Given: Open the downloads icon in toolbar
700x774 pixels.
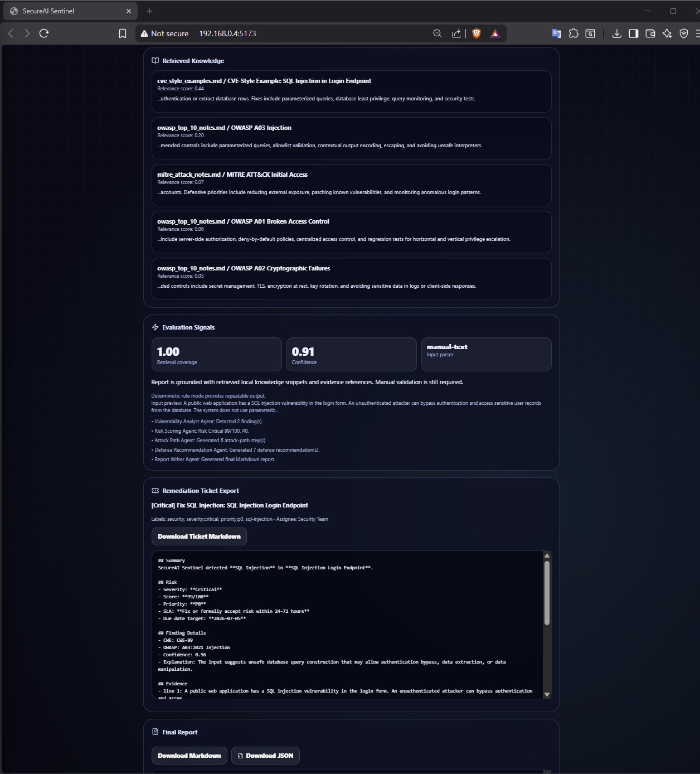Looking at the screenshot, I should pyautogui.click(x=617, y=33).
